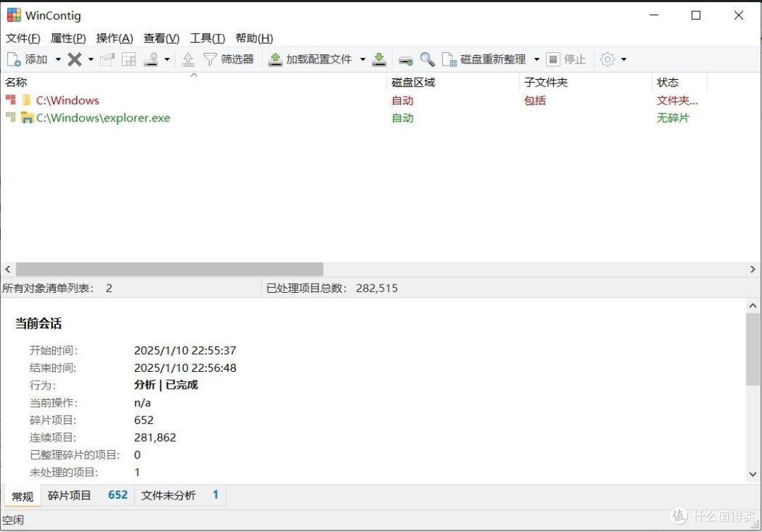Expand the dropdown arrow next to 加载配置文件
762x532 pixels.
point(363,59)
